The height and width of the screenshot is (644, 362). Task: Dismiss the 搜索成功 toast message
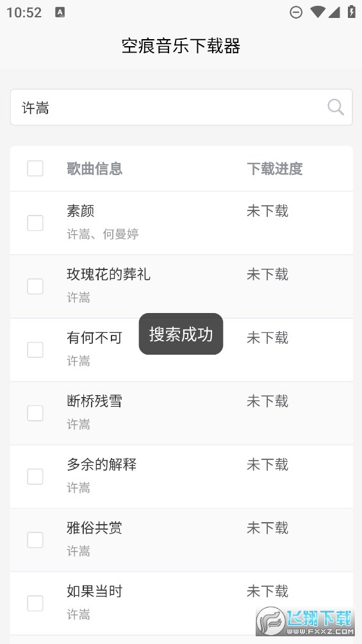181,334
